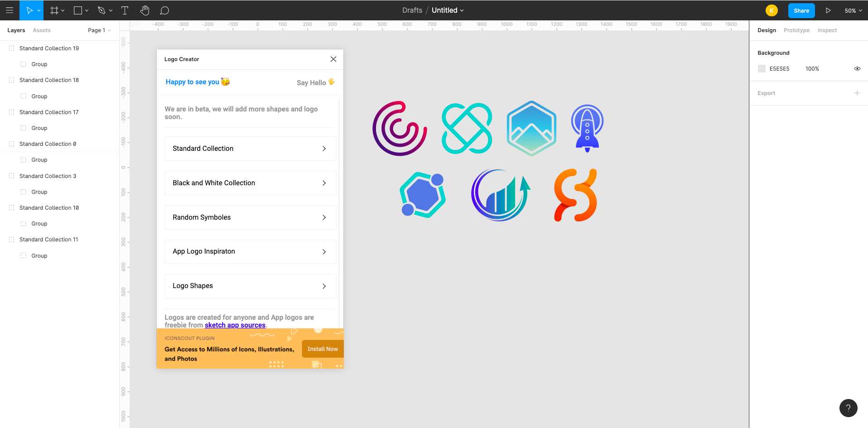Open the 50% zoom dropdown
The image size is (868, 428).
[x=853, y=10]
